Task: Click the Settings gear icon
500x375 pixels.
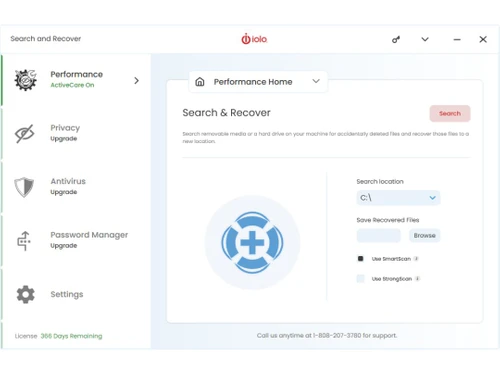Action: (x=25, y=294)
